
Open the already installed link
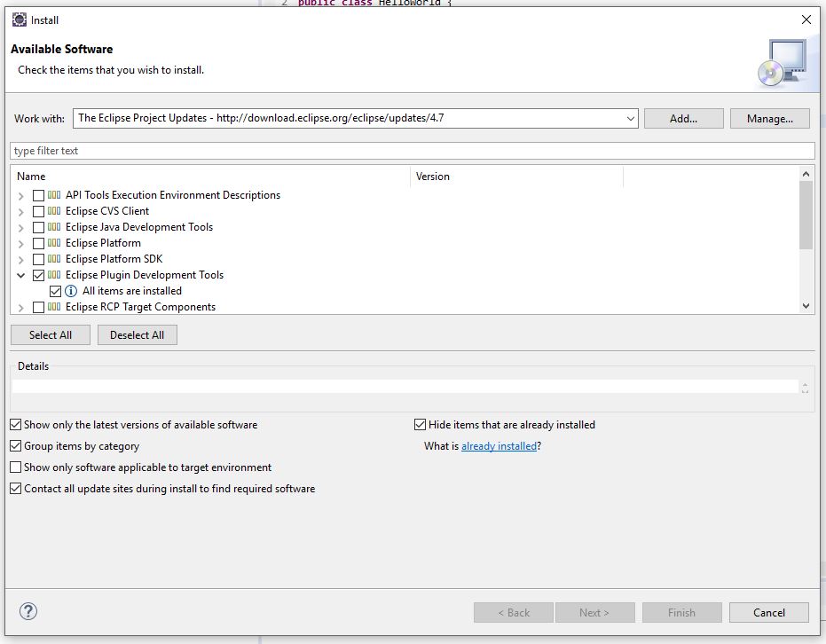coord(499,446)
